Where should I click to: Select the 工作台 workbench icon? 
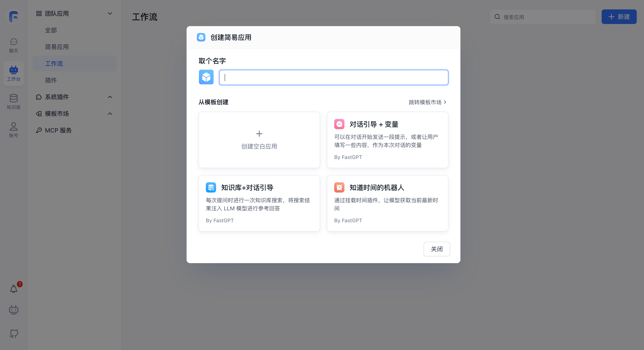(13, 73)
